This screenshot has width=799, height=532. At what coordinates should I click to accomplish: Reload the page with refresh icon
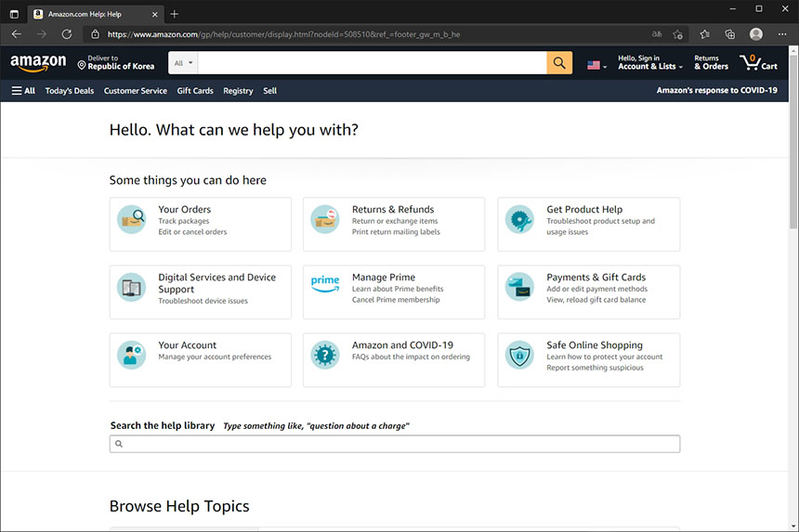(67, 34)
